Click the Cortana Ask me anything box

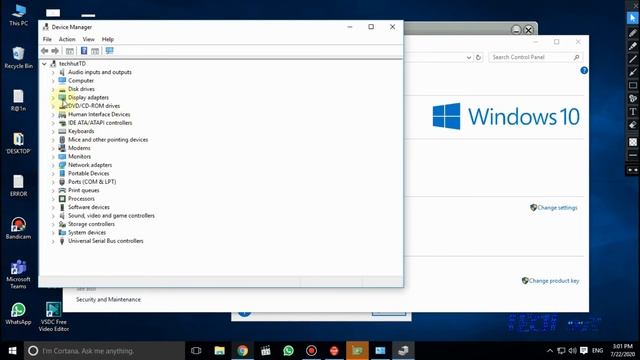pyautogui.click(x=104, y=351)
